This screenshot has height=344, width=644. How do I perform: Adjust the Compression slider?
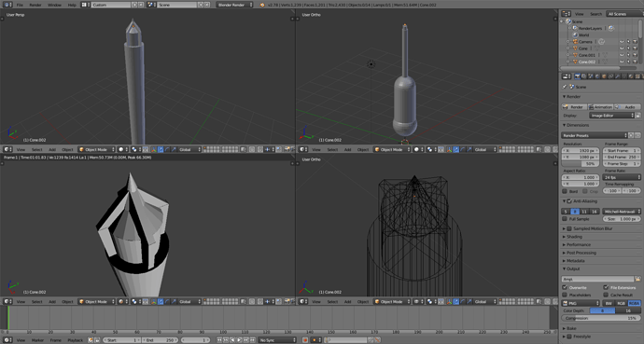click(x=601, y=318)
